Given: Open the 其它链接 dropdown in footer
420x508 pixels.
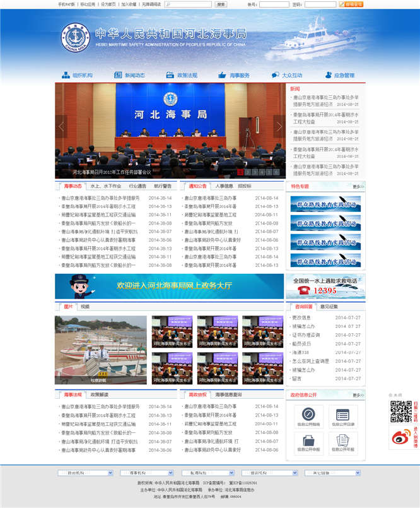Looking at the screenshot, I should 332,473.
